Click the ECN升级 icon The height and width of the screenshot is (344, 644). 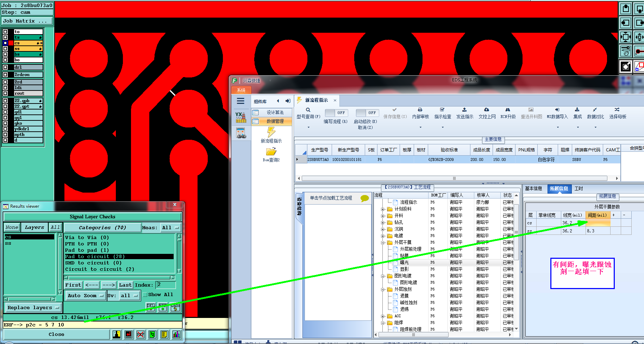[x=508, y=110]
